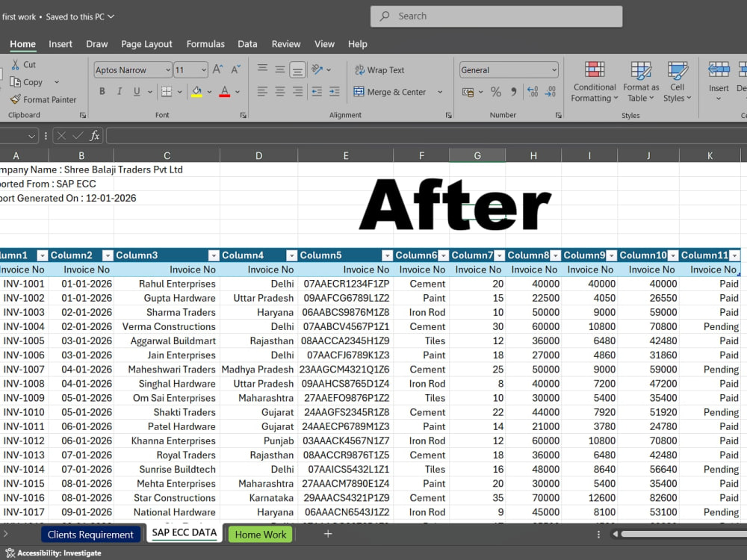747x560 pixels.
Task: Click the Insert Function fx icon
Action: point(95,136)
